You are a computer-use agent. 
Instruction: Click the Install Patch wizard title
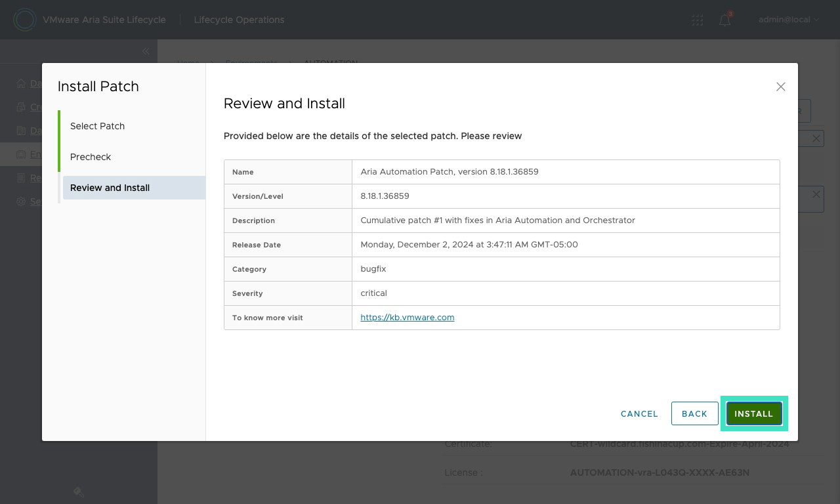pos(98,86)
